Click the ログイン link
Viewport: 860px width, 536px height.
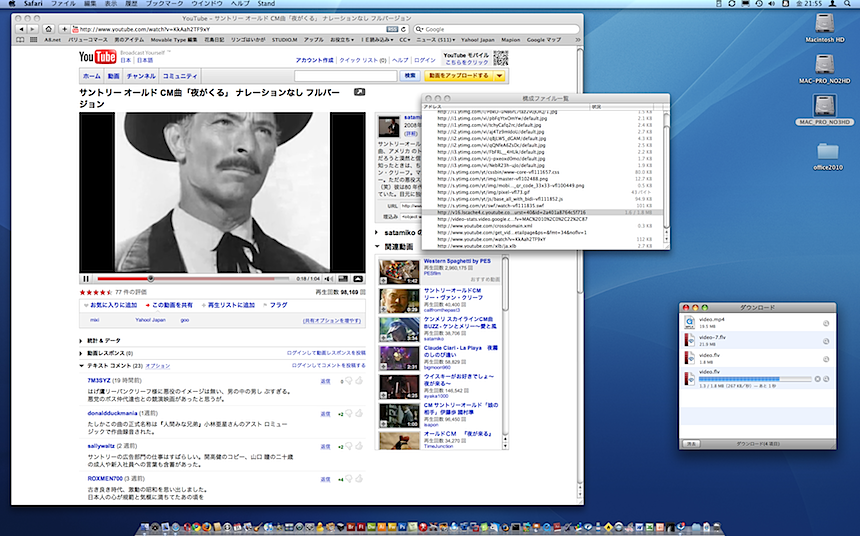coord(425,60)
